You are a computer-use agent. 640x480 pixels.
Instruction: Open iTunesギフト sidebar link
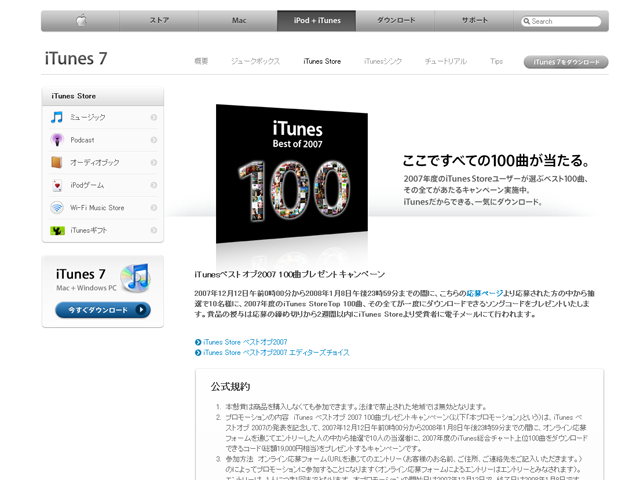click(x=89, y=231)
